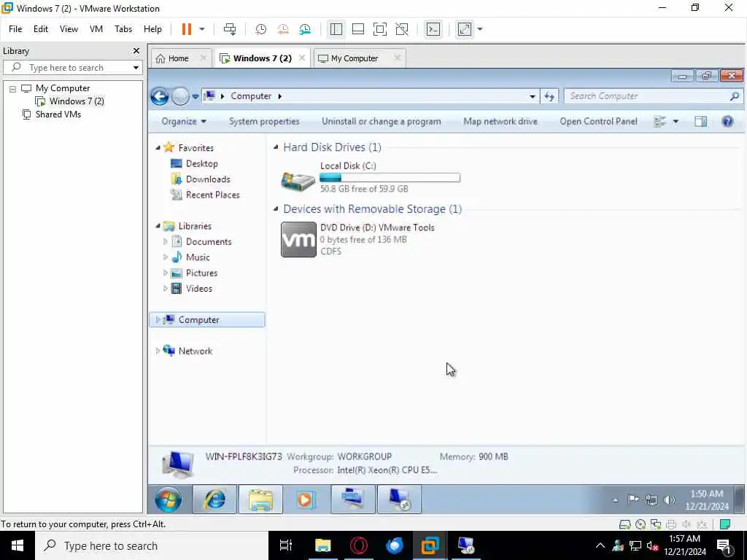747x560 pixels.
Task: Refresh the Computer folder view
Action: [549, 96]
